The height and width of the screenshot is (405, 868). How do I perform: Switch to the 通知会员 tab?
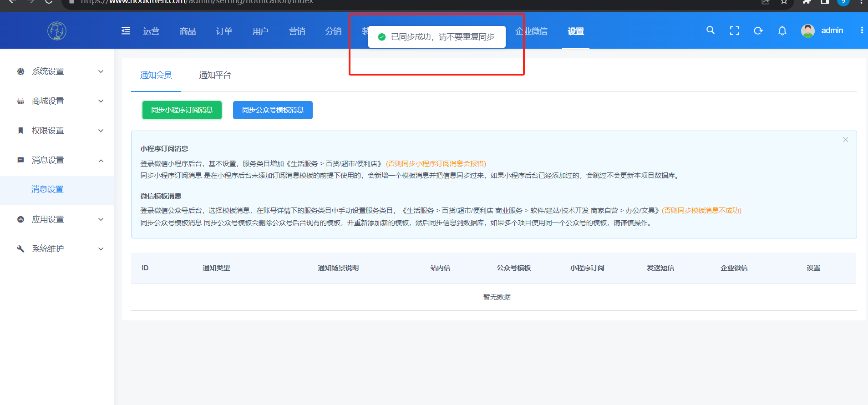pyautogui.click(x=156, y=75)
